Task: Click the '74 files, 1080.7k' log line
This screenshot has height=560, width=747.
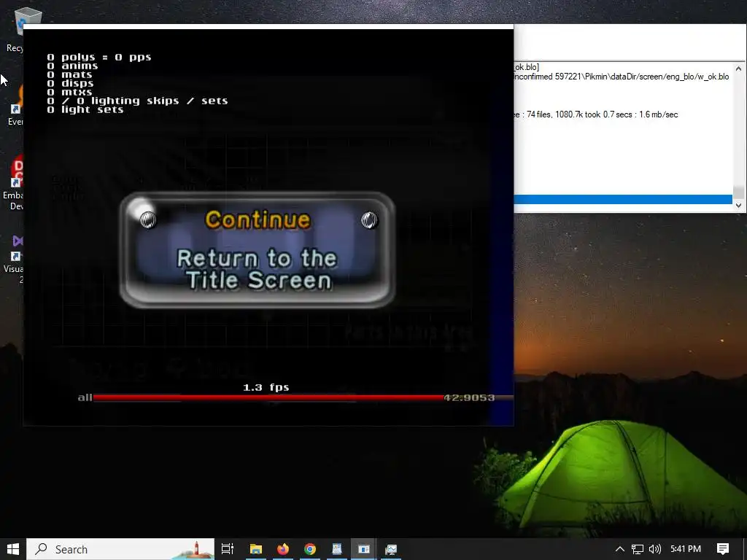Action: pos(596,114)
